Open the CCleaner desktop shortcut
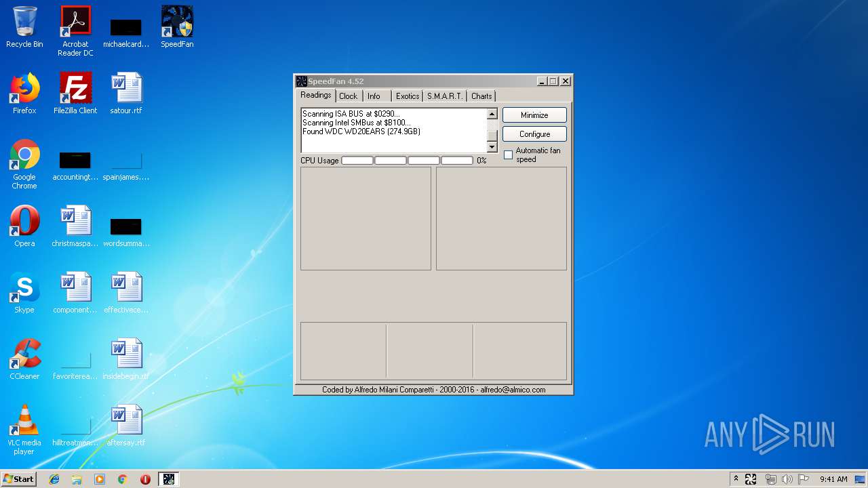This screenshot has height=488, width=868. pos(24,359)
